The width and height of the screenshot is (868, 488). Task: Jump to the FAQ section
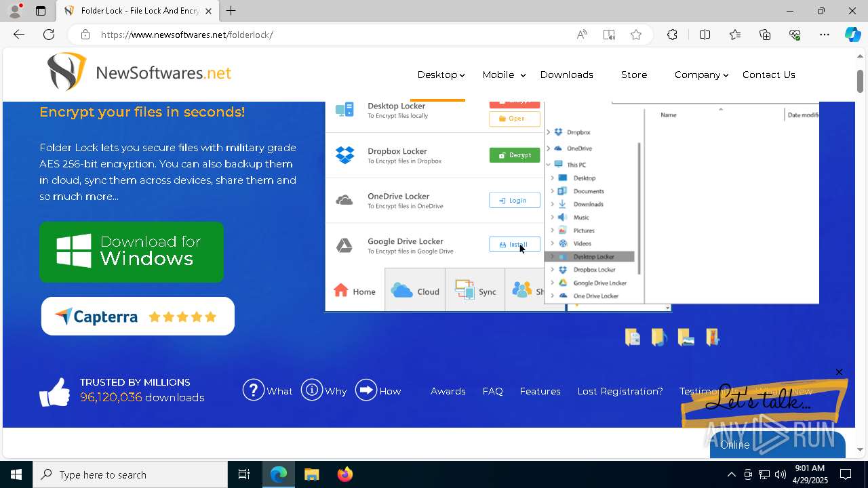tap(492, 391)
